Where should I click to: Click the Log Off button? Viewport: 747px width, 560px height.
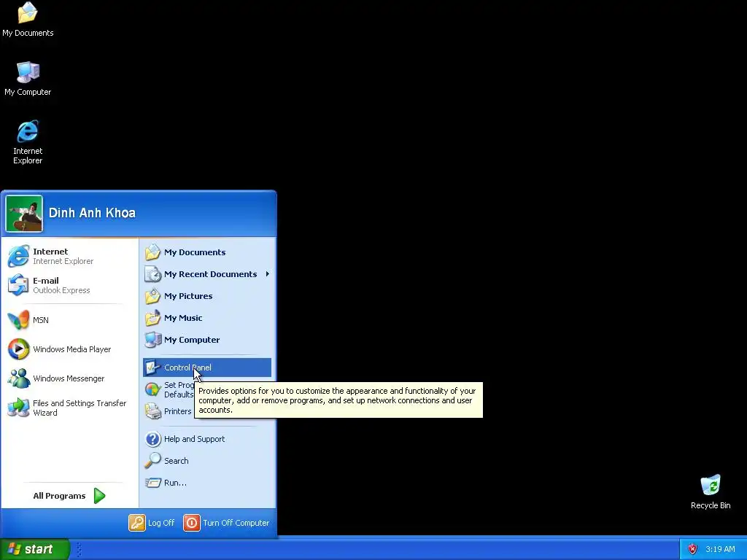click(x=152, y=523)
